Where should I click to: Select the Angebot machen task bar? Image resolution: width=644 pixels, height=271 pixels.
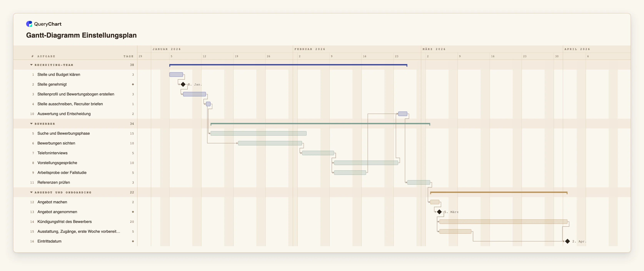click(435, 202)
